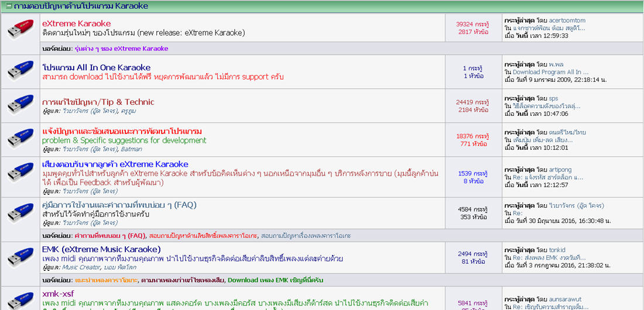The width and height of the screenshot is (644, 310).
Task: Click the USB icon beside xmk-xsf board
Action: 20,301
